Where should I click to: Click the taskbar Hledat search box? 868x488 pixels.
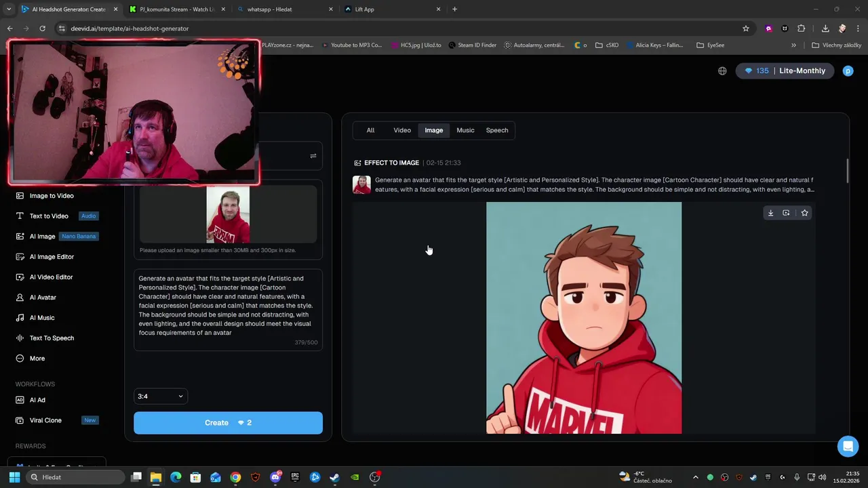click(x=74, y=477)
